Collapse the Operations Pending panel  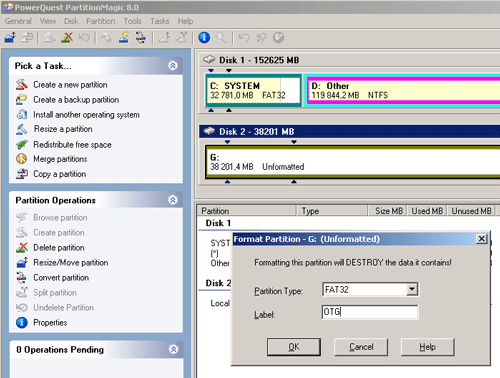click(x=173, y=349)
